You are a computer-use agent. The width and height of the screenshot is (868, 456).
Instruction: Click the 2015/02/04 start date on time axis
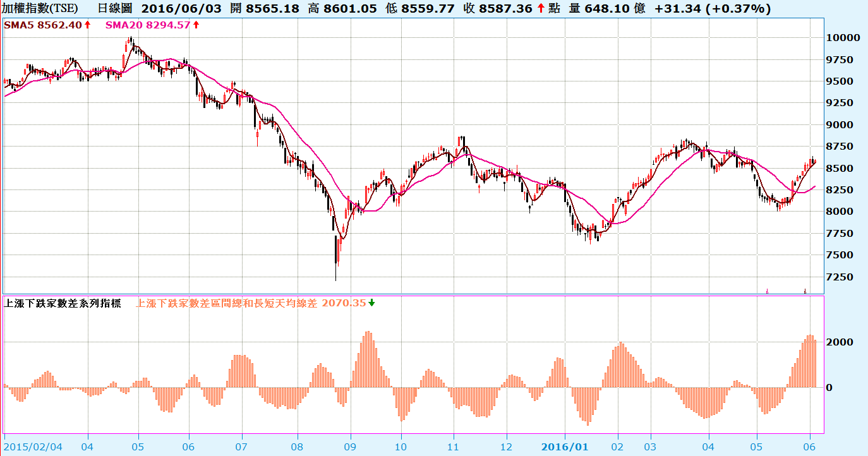click(x=33, y=447)
